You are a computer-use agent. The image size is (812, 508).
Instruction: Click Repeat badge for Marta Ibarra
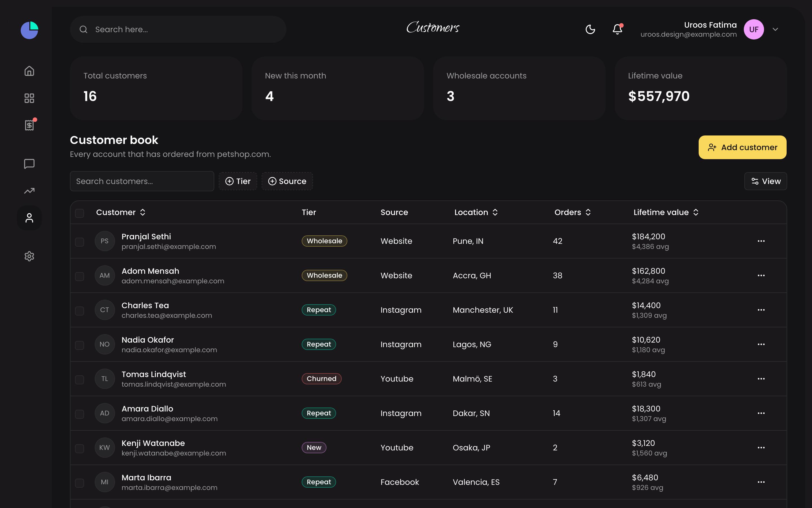319,482
